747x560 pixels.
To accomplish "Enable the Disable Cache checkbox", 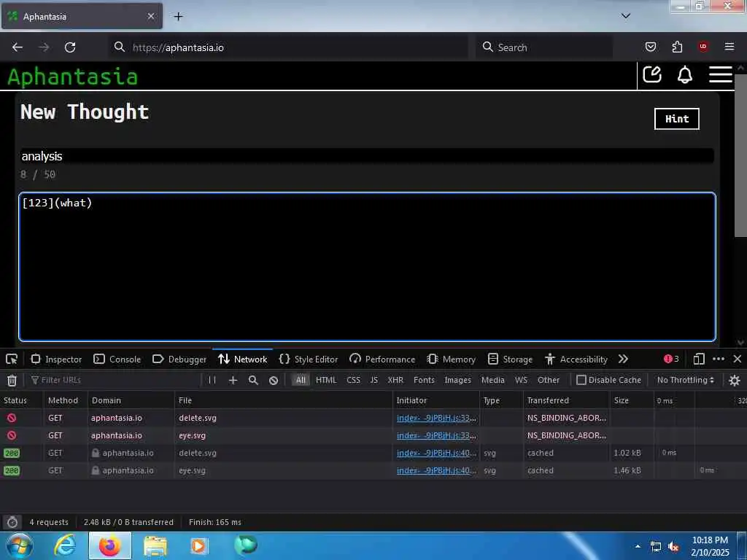I will [x=581, y=380].
